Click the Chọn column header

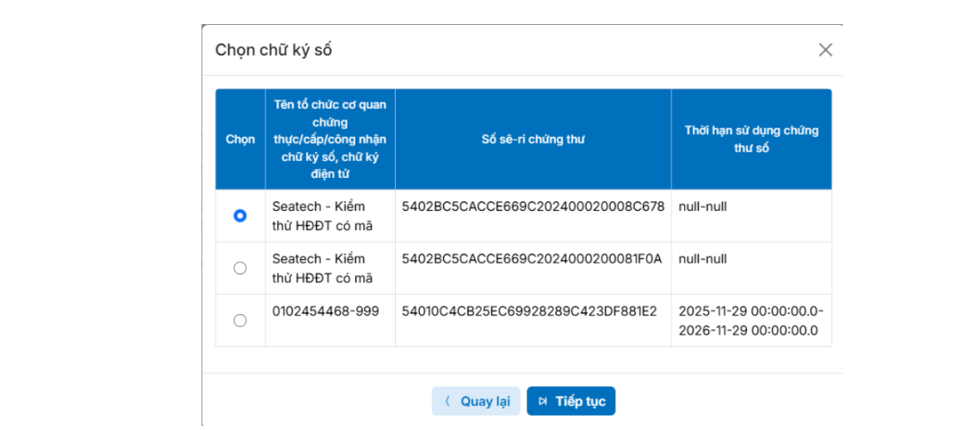pos(240,139)
